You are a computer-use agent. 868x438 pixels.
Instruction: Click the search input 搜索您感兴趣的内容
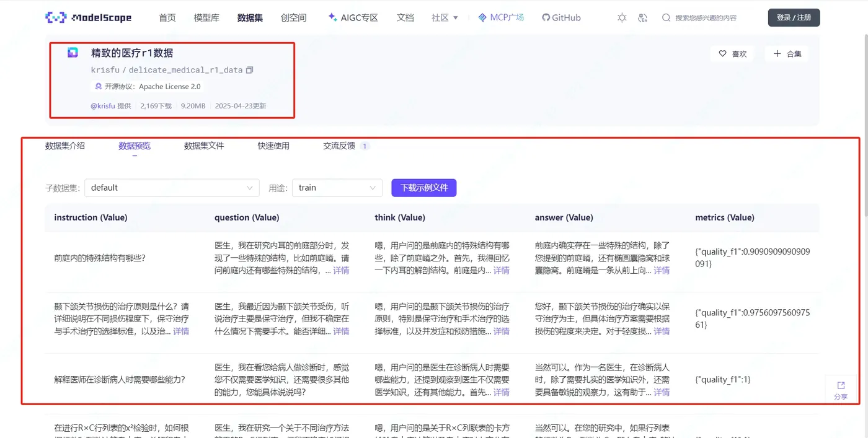click(706, 18)
